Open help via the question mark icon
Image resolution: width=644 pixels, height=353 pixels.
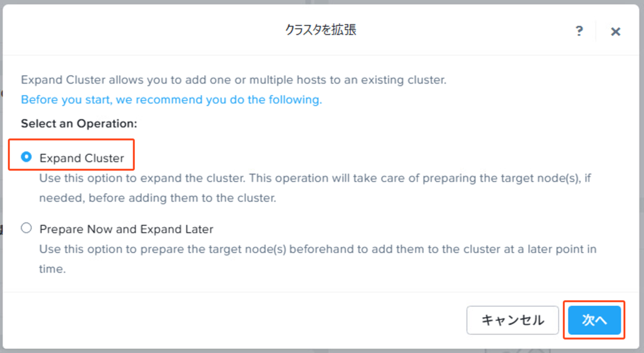[x=579, y=31]
